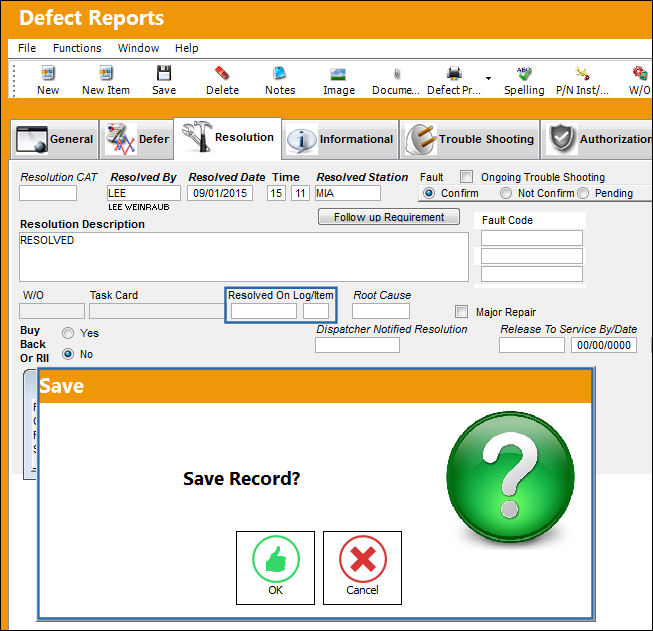Click OK in the Save dialog
Screen dimensions: 653x631
click(275, 568)
